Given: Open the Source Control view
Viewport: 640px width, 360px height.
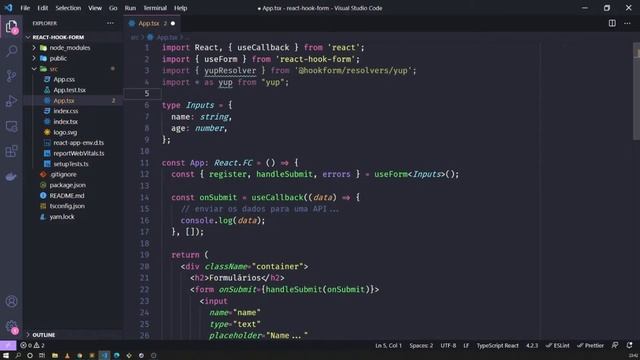Looking at the screenshot, I should tap(11, 76).
